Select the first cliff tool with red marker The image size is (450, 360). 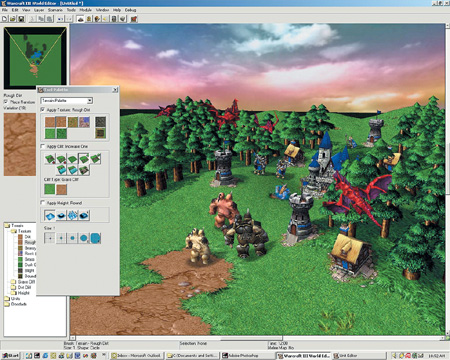point(50,159)
